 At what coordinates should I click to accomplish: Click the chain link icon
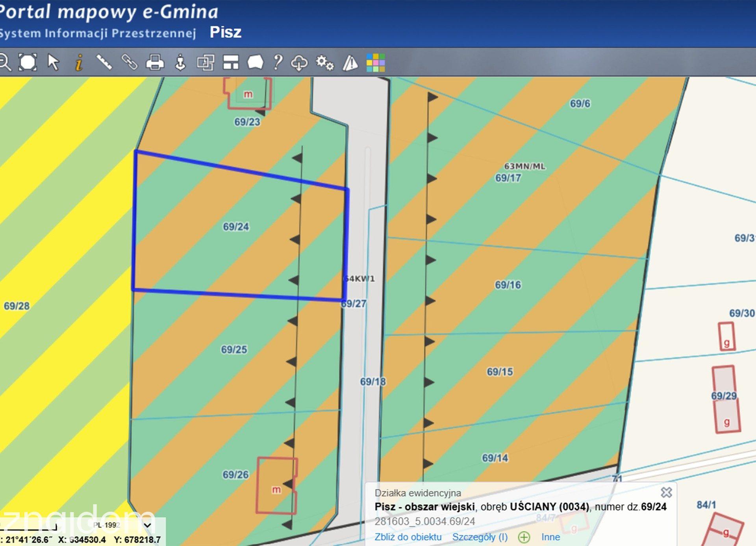(130, 62)
